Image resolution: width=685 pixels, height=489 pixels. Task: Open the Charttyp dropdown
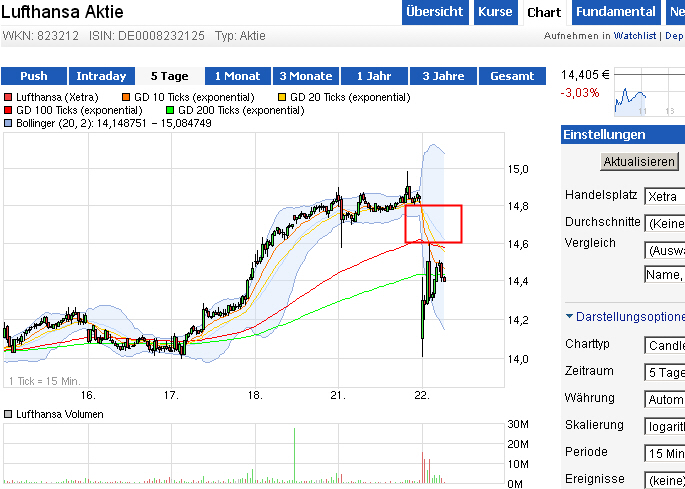point(664,346)
